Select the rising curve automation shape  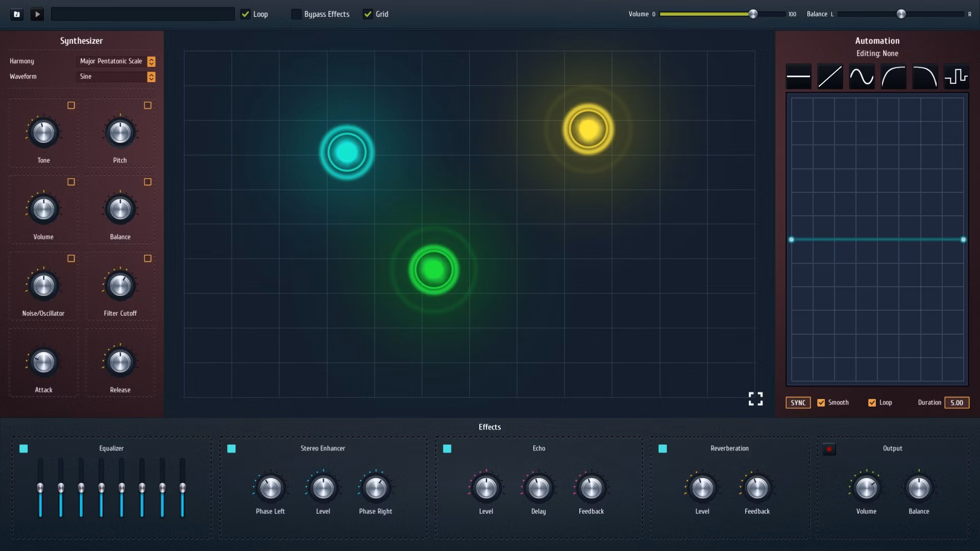coord(893,77)
